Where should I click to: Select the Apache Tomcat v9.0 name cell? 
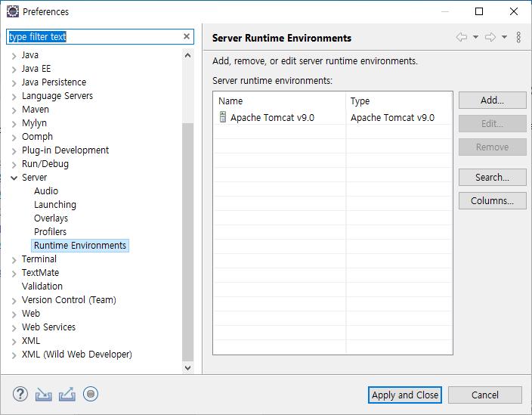click(x=280, y=117)
